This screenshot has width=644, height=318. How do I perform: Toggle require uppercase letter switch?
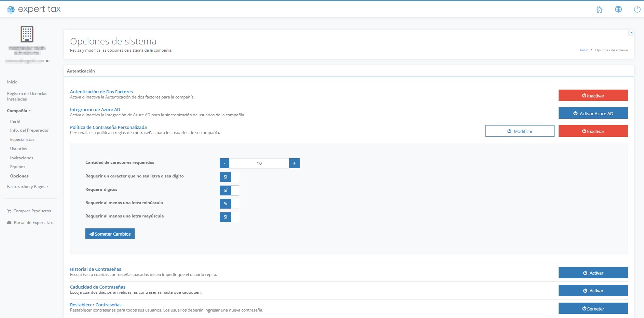pyautogui.click(x=229, y=217)
